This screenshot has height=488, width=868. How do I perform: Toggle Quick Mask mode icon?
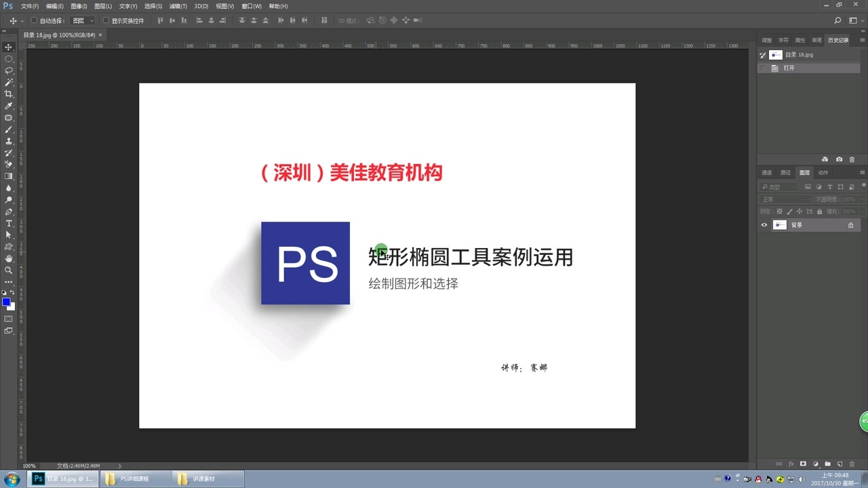9,319
